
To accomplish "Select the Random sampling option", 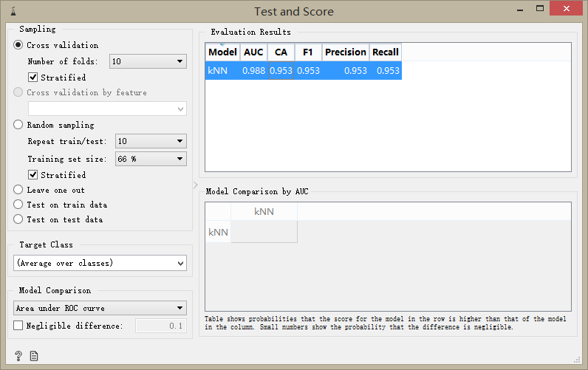I will [x=54, y=125].
